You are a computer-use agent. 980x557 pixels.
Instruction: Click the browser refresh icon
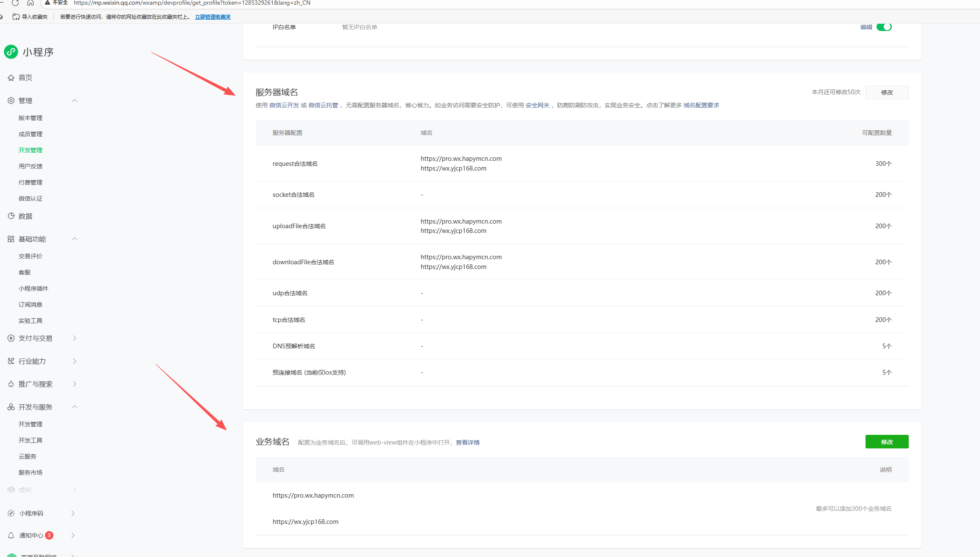click(15, 3)
